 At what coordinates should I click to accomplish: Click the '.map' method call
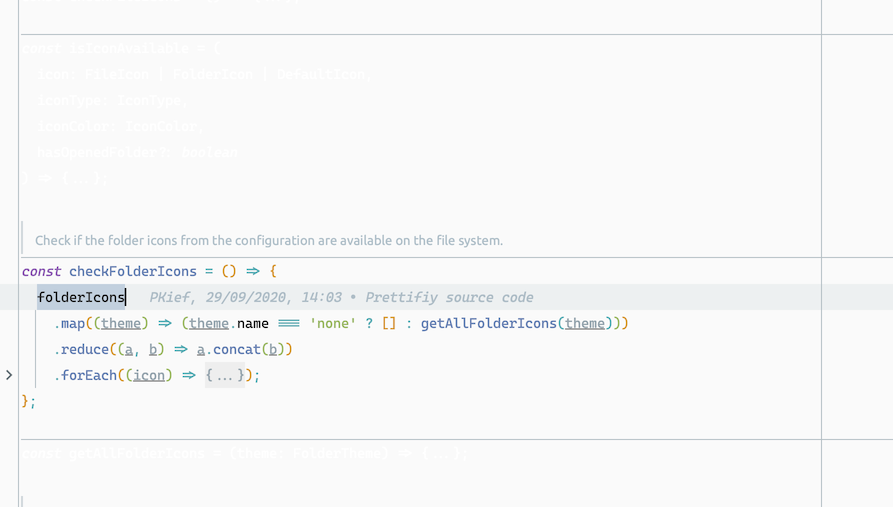(x=69, y=324)
